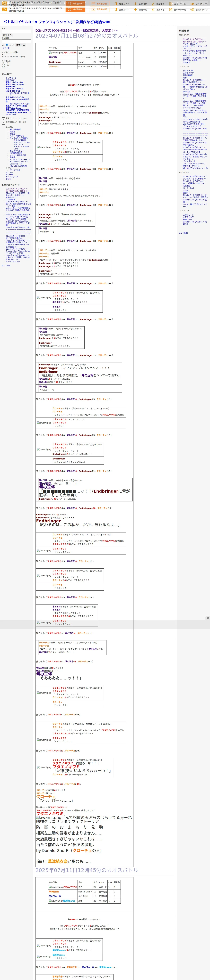Open 血の伯爵 in 更新履歴
Viewport: 210px width, 980px height.
(186, 92)
